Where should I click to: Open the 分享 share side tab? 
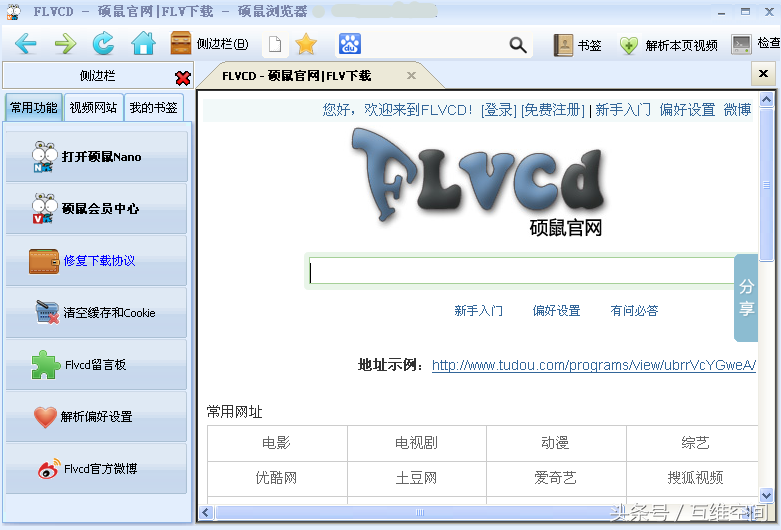tap(746, 297)
